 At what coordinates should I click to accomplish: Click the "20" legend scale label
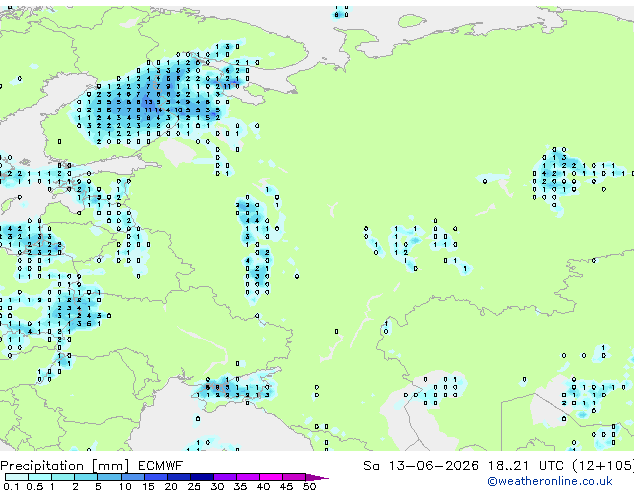click(171, 486)
